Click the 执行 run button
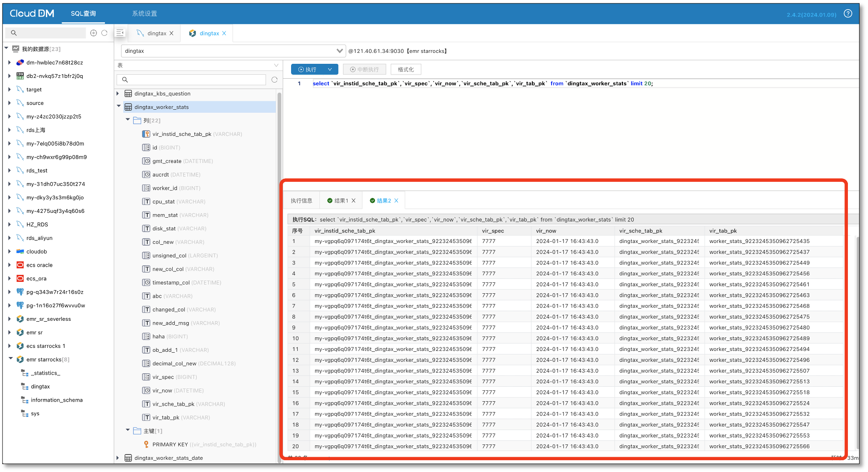 click(x=308, y=69)
